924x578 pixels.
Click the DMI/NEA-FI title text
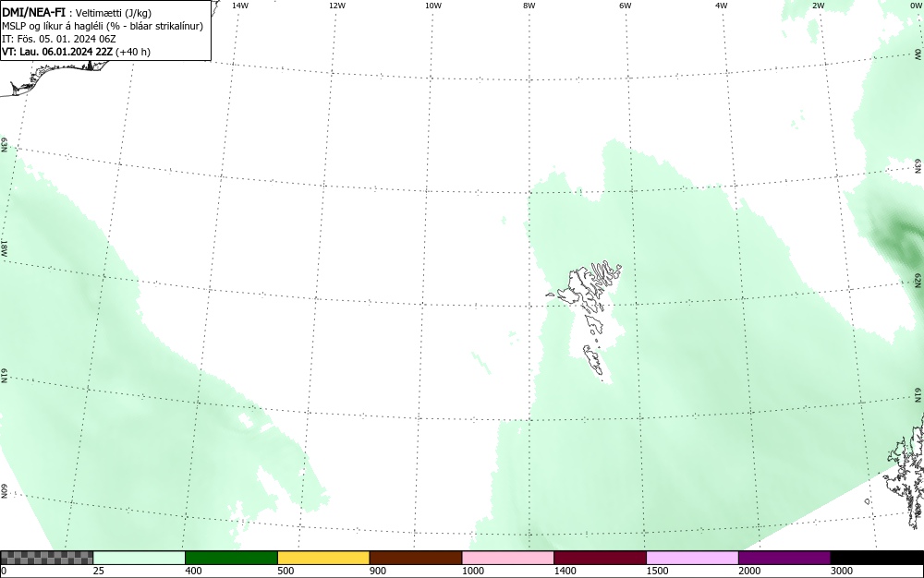(33, 13)
